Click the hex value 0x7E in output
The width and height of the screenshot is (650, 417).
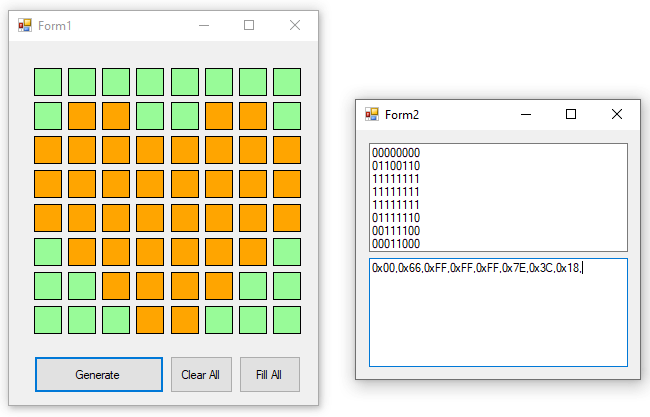514,268
